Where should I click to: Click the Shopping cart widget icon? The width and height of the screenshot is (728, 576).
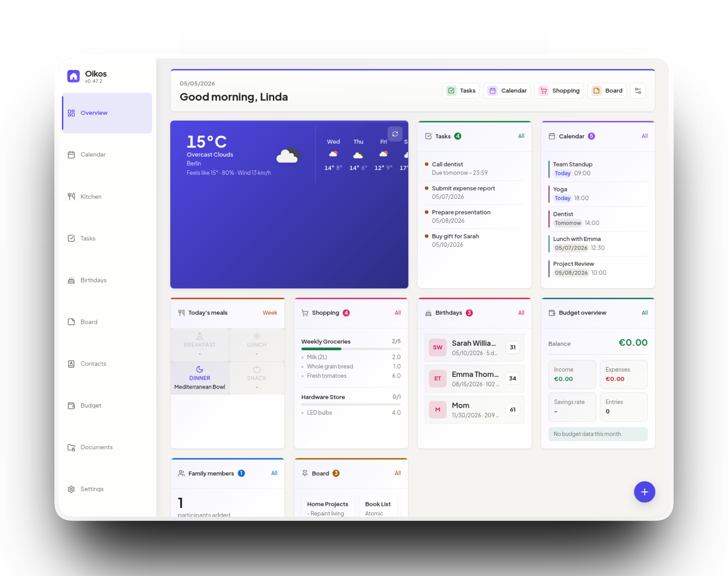[x=305, y=313]
